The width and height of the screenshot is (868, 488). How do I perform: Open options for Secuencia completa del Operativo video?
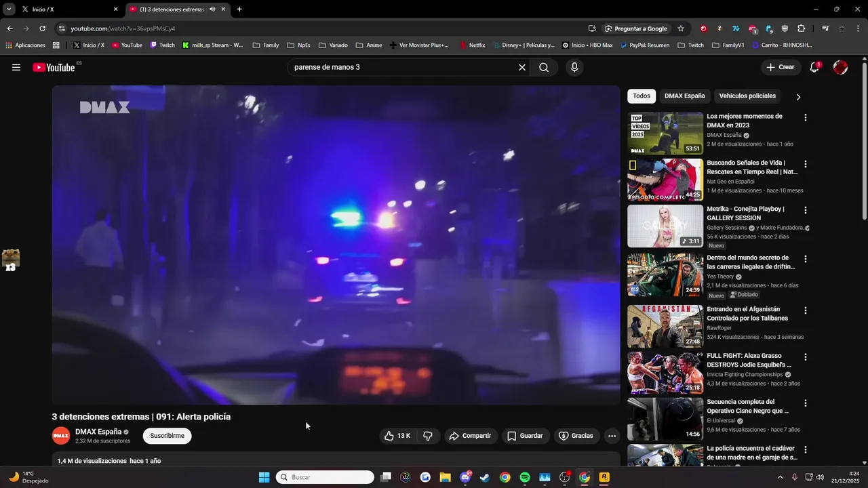tap(806, 403)
